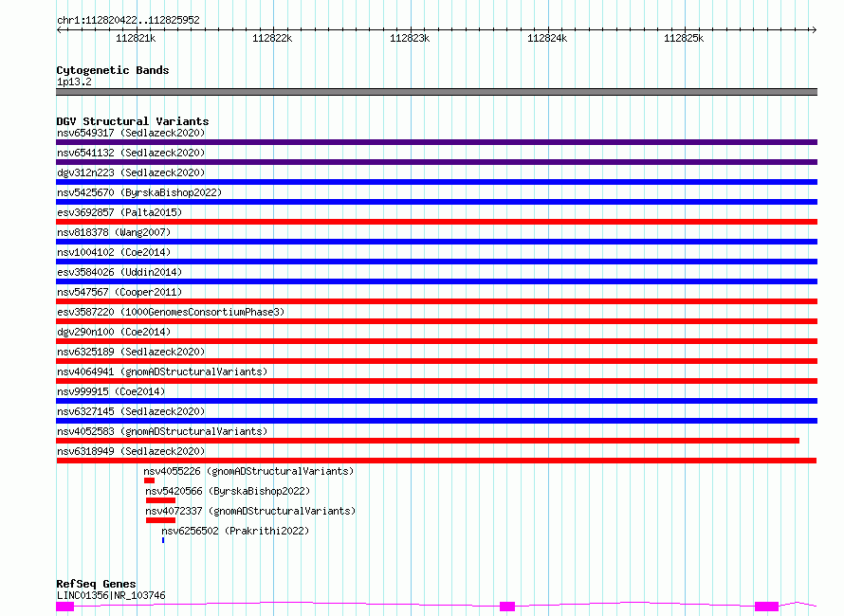Select the red bar under nsv5420566
This screenshot has height=616, width=844.
160,500
